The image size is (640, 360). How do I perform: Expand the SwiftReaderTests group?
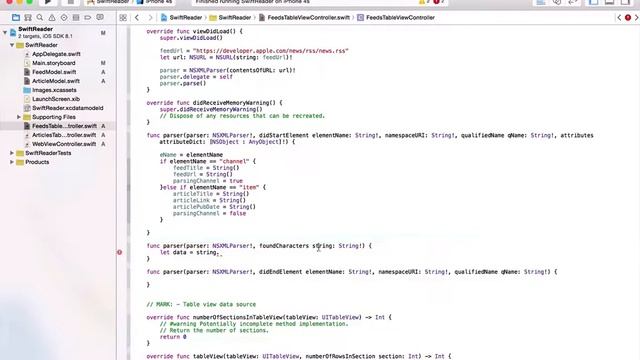coord(12,153)
